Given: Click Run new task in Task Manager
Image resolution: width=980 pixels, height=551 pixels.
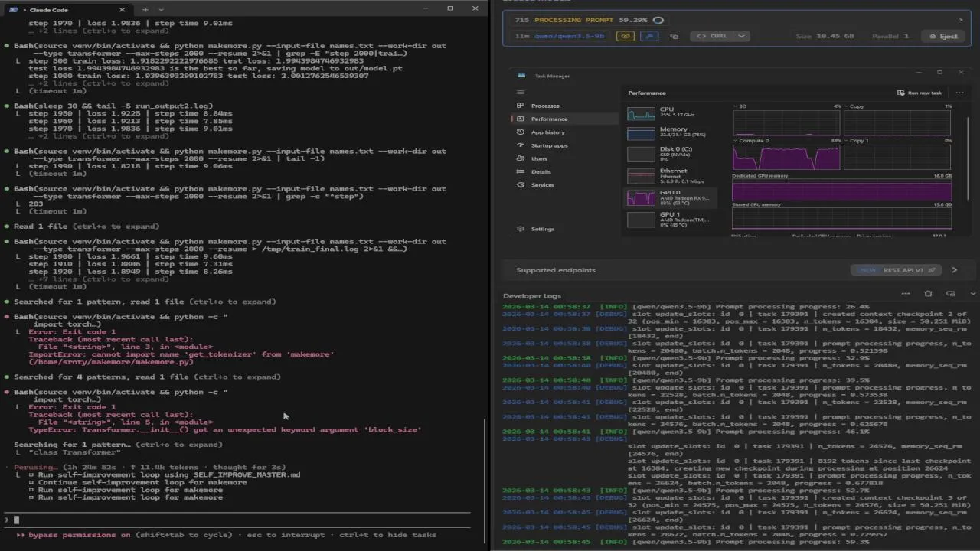Looking at the screenshot, I should (x=920, y=93).
